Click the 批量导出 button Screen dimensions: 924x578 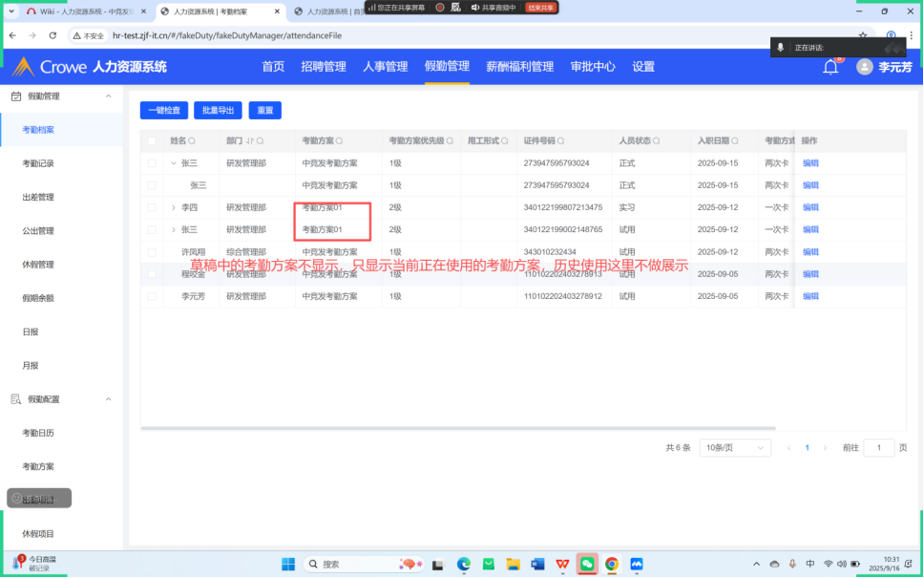tap(218, 111)
